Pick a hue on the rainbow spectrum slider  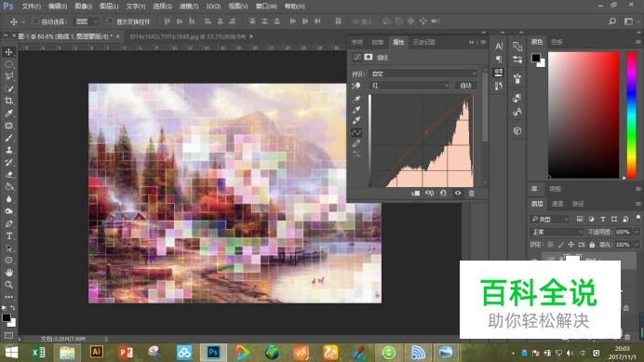tap(631, 115)
